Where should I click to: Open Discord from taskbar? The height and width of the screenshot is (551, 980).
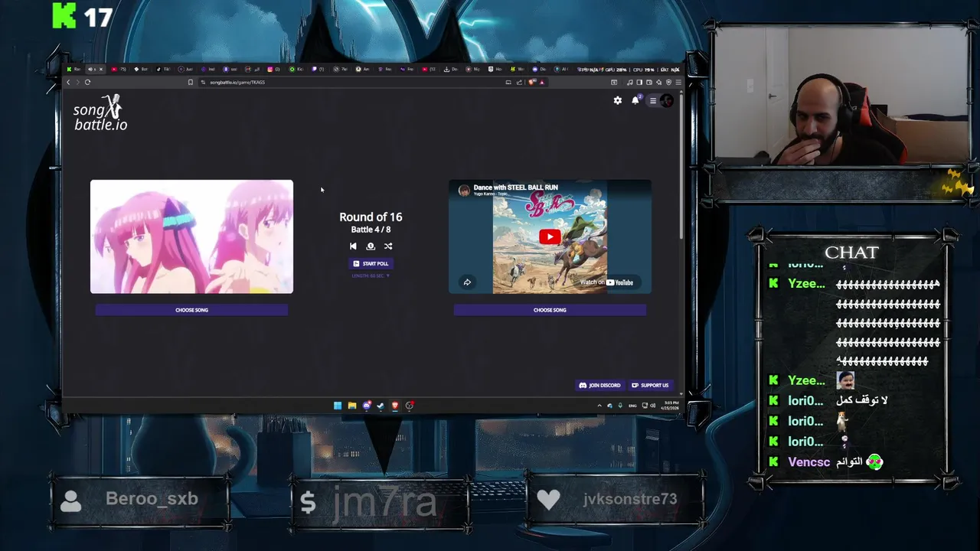pos(367,406)
